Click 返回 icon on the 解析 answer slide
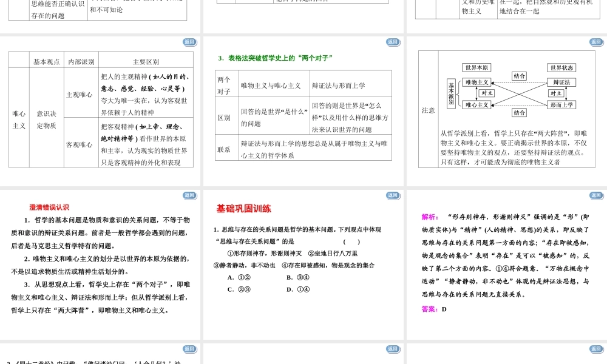Image resolution: width=607 pixels, height=364 pixels. 597,195
